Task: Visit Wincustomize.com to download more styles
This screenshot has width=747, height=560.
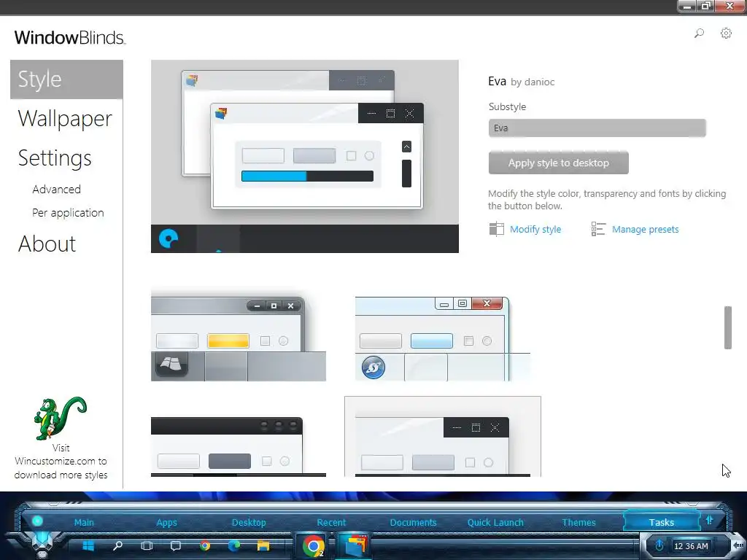Action: pos(61,462)
